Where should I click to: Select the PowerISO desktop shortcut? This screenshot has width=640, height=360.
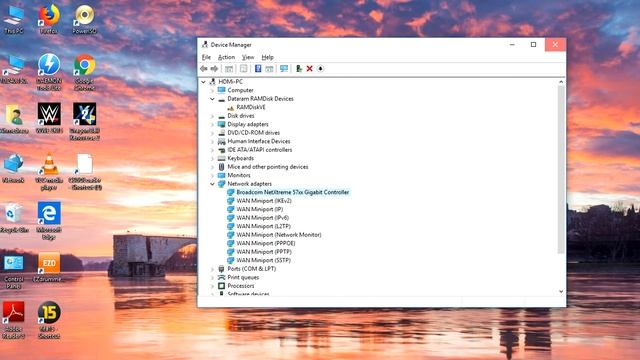pyautogui.click(x=84, y=19)
